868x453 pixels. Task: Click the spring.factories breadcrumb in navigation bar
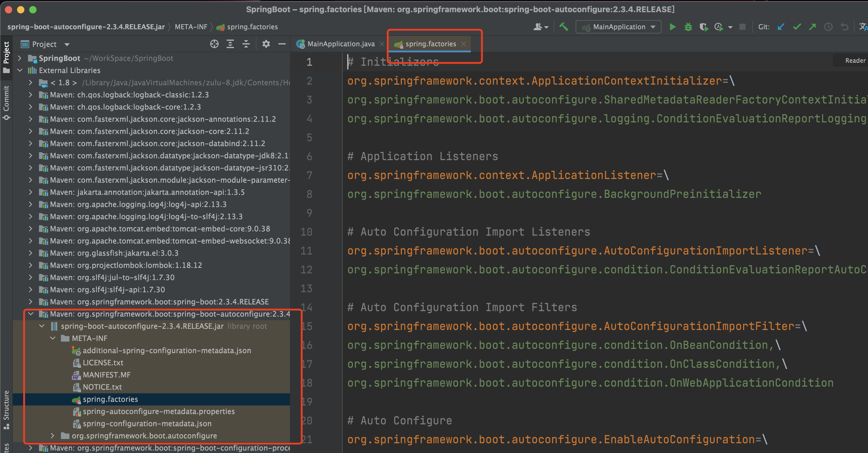click(x=247, y=27)
